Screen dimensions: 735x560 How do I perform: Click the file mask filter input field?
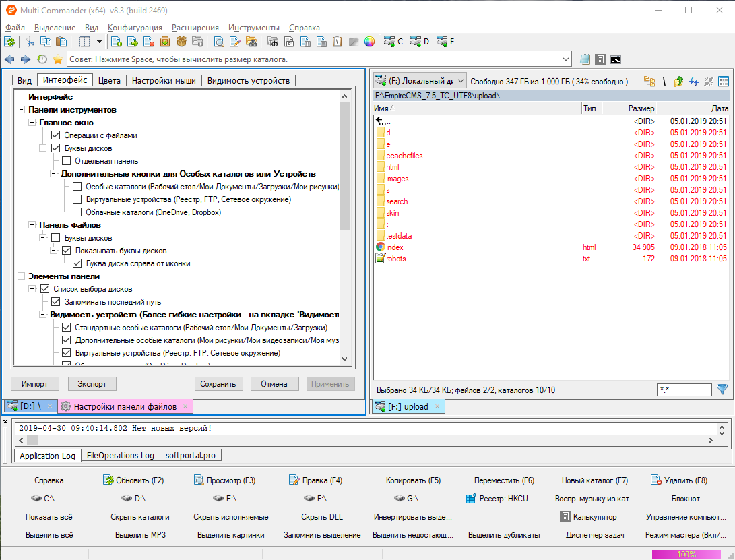pyautogui.click(x=683, y=390)
